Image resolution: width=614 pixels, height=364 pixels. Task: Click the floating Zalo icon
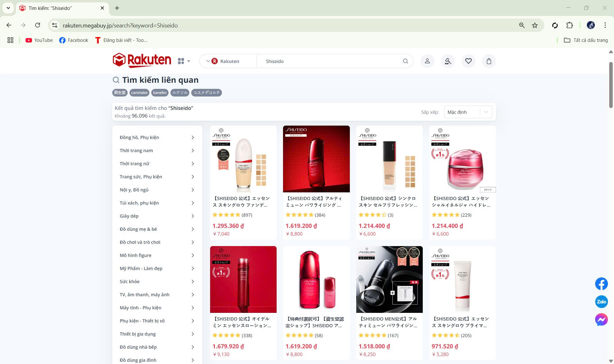pos(601,302)
